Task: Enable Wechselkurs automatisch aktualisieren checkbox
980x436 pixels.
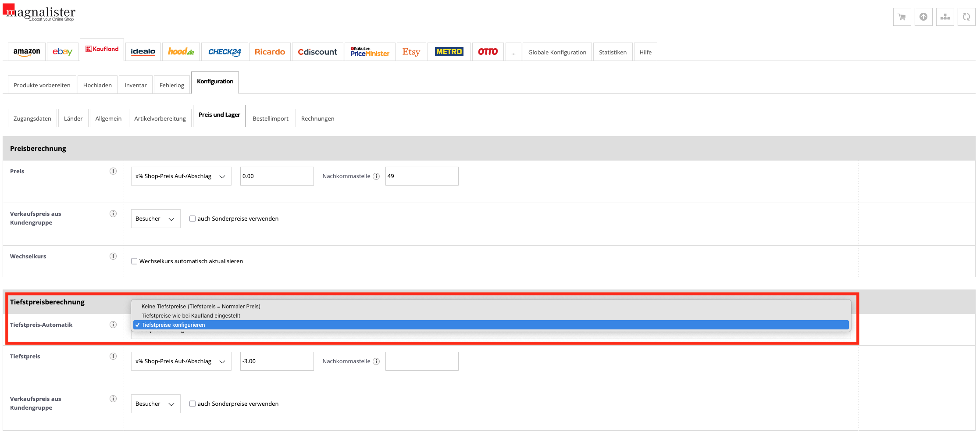Action: pos(134,261)
